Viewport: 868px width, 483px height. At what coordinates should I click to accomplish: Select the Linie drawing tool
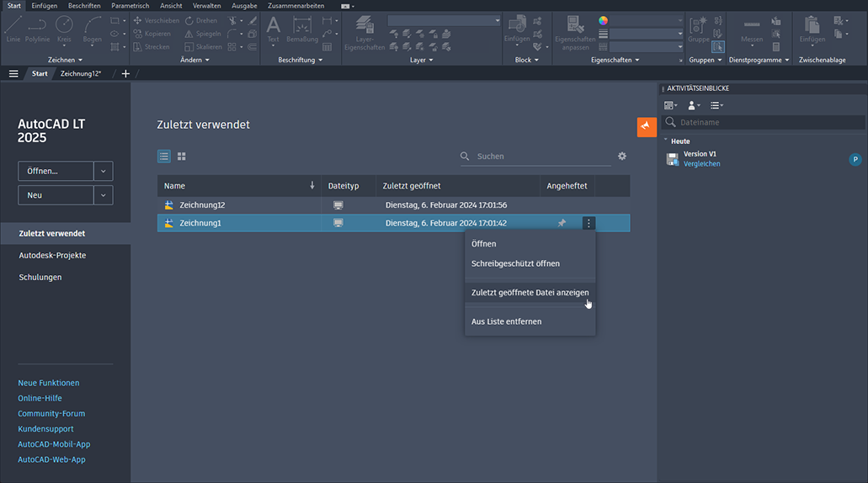tap(13, 29)
